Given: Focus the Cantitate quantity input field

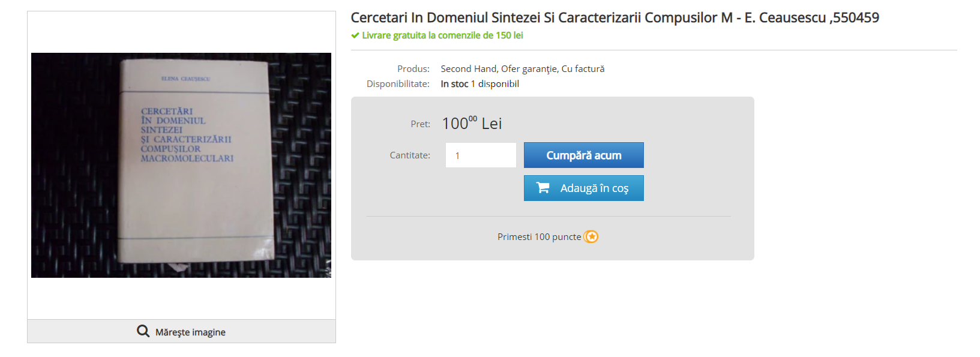Looking at the screenshot, I should tap(481, 155).
